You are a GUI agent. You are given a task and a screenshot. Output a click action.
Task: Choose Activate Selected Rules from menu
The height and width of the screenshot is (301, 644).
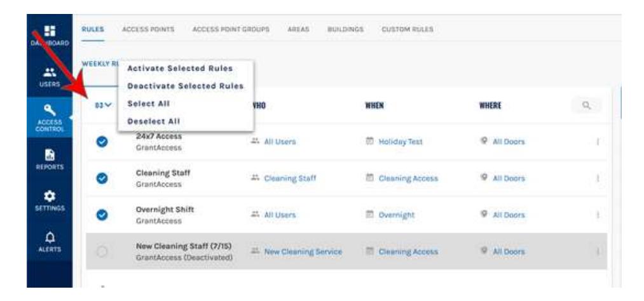180,69
